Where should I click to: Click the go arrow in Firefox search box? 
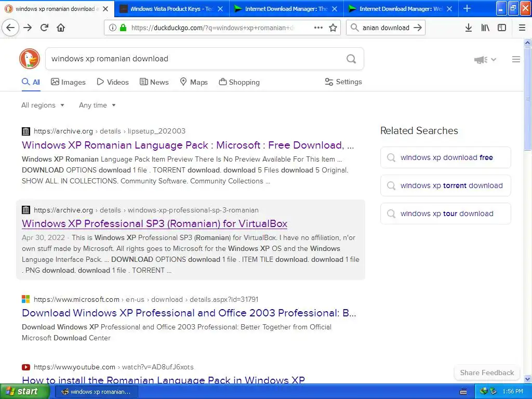(x=418, y=28)
